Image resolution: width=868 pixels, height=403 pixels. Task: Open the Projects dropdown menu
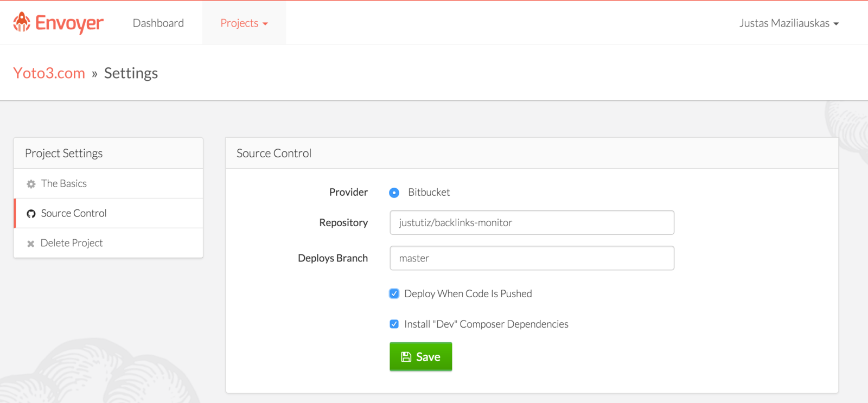(244, 23)
